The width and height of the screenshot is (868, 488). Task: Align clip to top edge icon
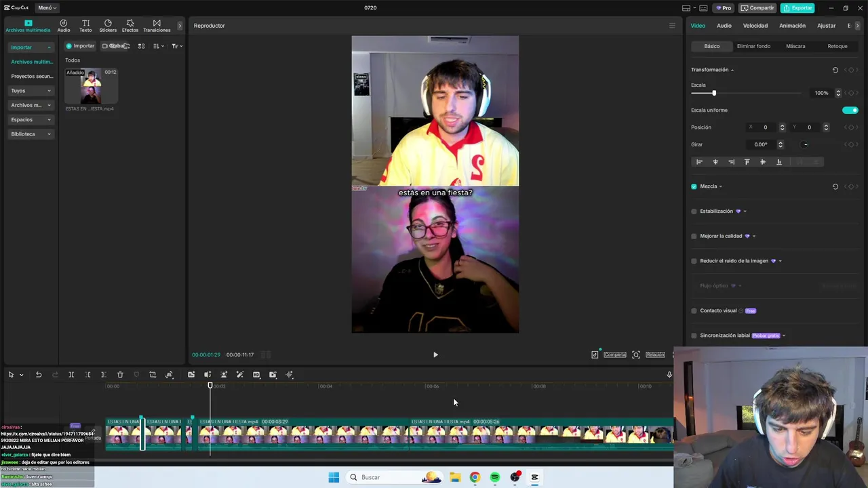(x=747, y=162)
